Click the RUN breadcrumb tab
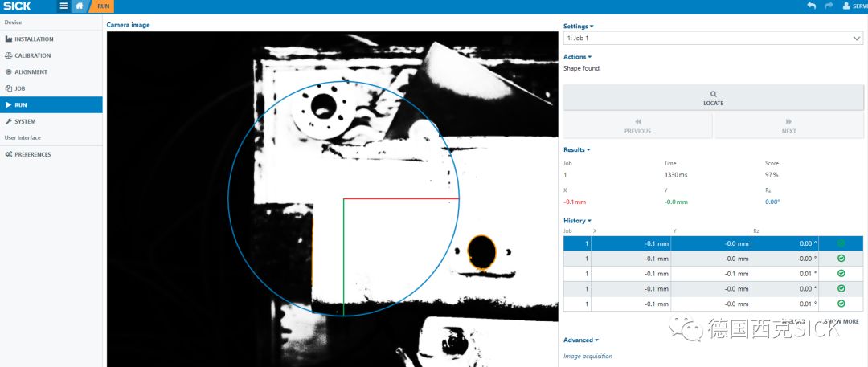Viewport: 868px width, 367px height. (x=103, y=6)
